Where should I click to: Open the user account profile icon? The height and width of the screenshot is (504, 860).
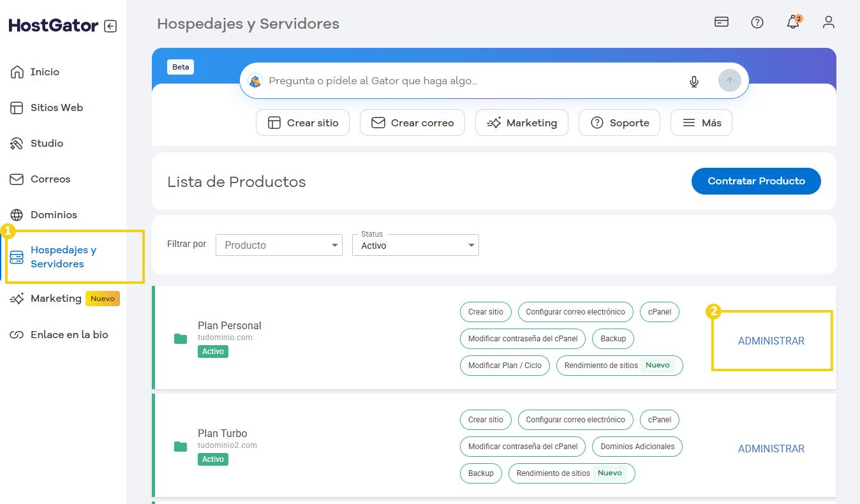tap(829, 22)
